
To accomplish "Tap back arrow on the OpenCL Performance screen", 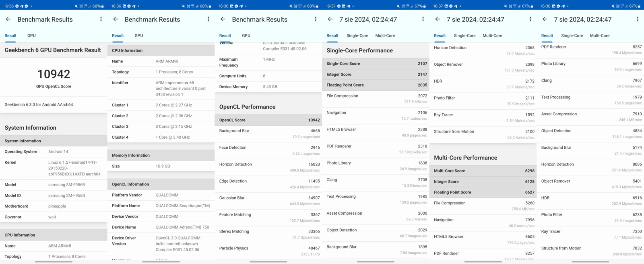I will click(x=223, y=19).
